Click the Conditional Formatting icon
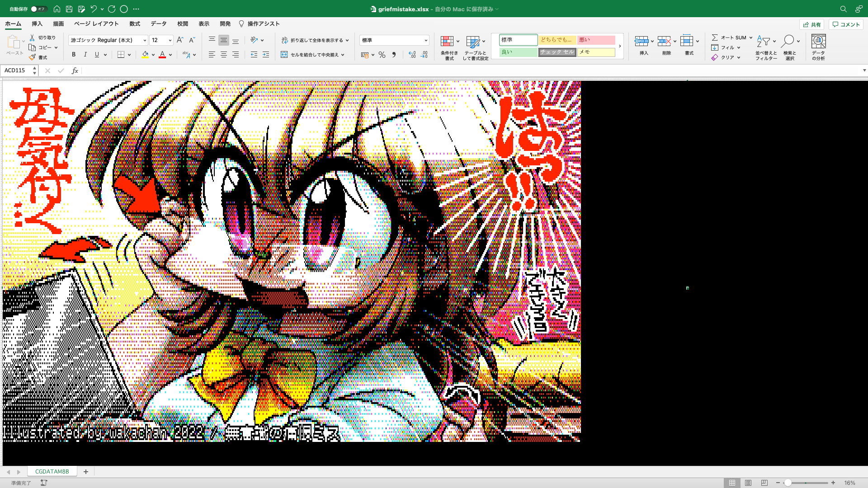The height and width of the screenshot is (488, 868). point(447,42)
